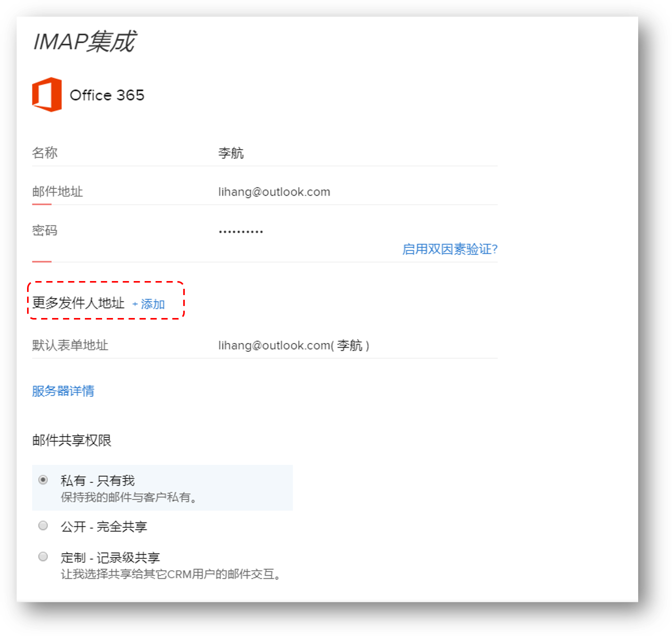Click the 密码 field label
Viewport: 672px width, 636px height.
point(45,231)
